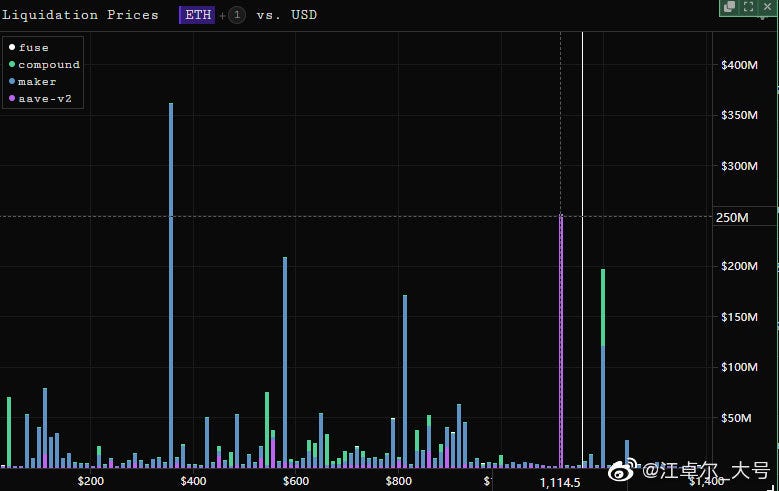Toggle the fuse series in the legend

(29, 47)
